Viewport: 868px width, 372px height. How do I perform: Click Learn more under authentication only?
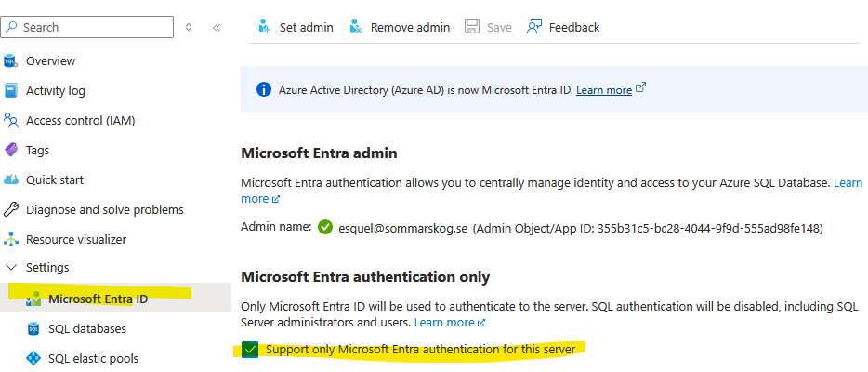click(x=444, y=322)
